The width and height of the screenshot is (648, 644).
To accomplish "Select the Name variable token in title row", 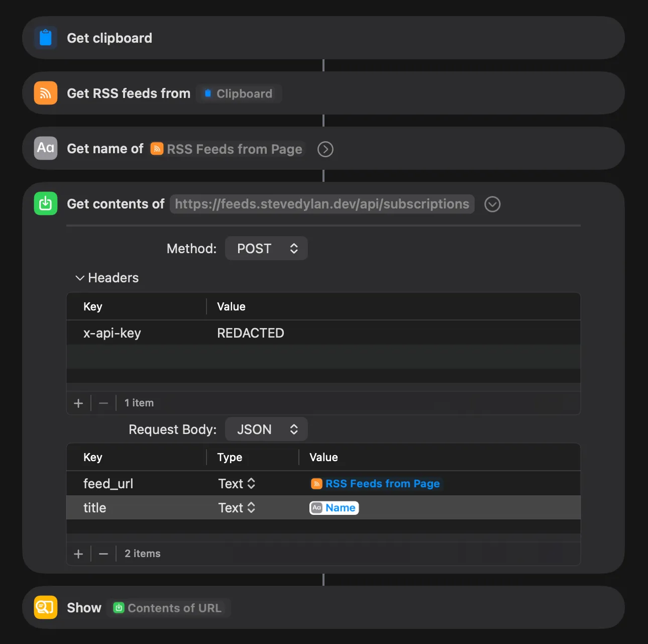I will pyautogui.click(x=334, y=508).
